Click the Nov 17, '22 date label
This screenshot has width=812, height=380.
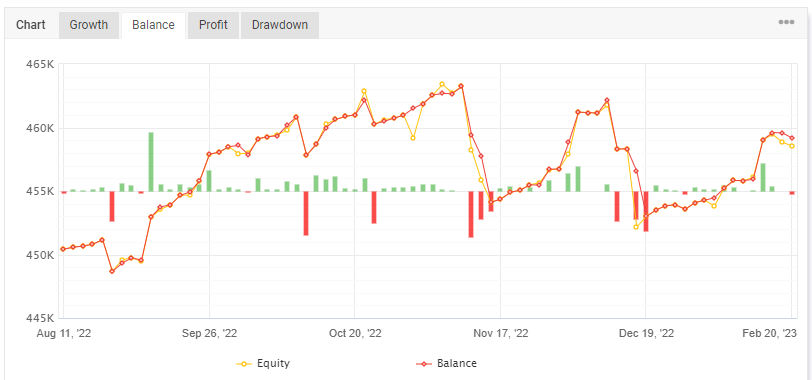501,333
